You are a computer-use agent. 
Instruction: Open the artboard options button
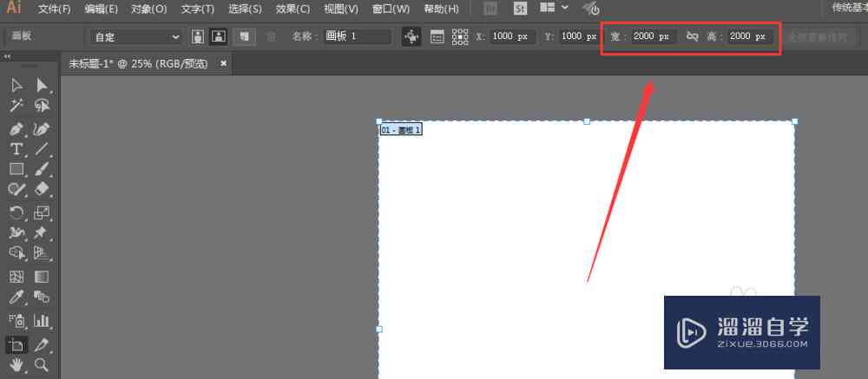tap(437, 36)
